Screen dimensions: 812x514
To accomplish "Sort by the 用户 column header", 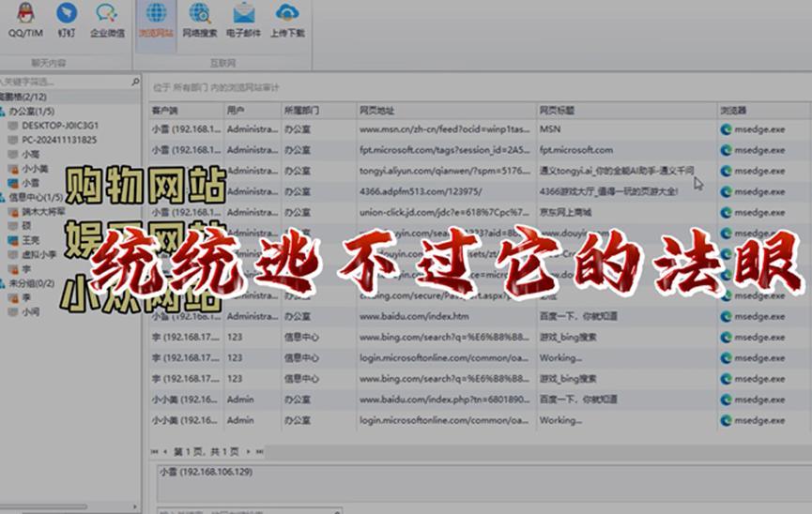I will (x=253, y=111).
